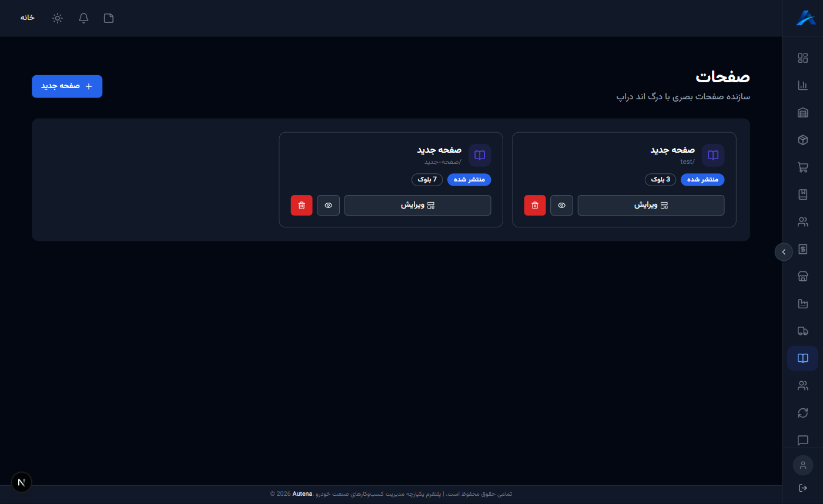Viewport: 823px width, 504px height.
Task: Open the circular sync arrows sidebar icon
Action: [x=802, y=413]
